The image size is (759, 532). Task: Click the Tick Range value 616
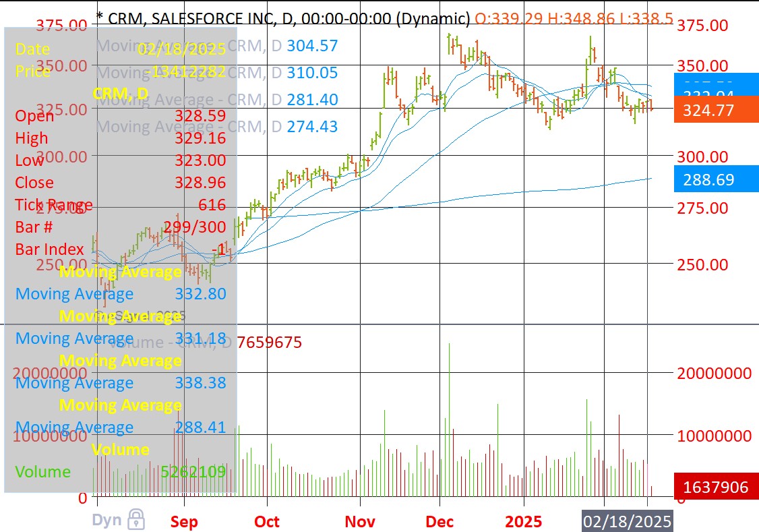tap(212, 205)
